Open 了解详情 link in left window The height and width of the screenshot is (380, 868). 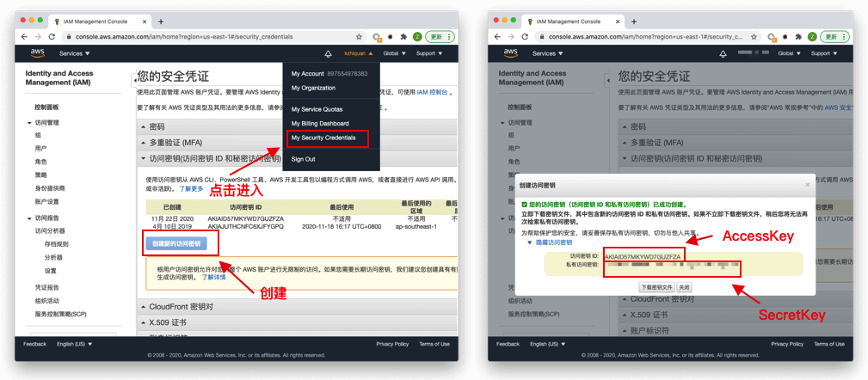coord(213,278)
